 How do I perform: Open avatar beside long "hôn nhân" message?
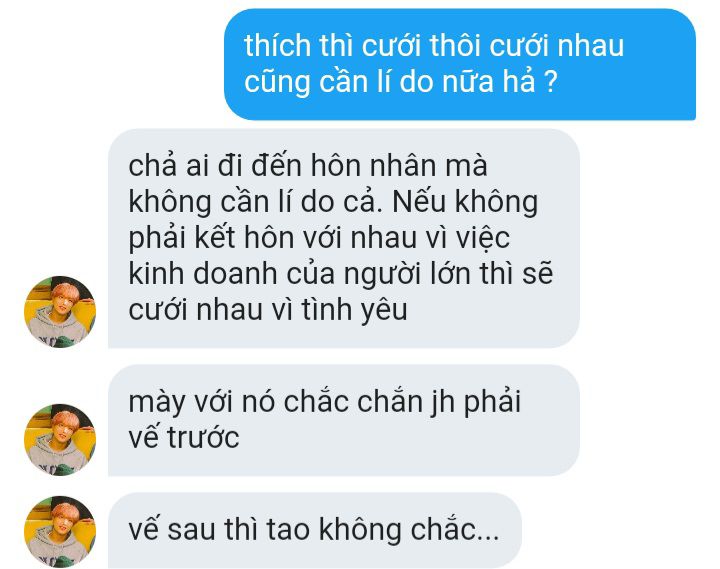click(x=60, y=312)
